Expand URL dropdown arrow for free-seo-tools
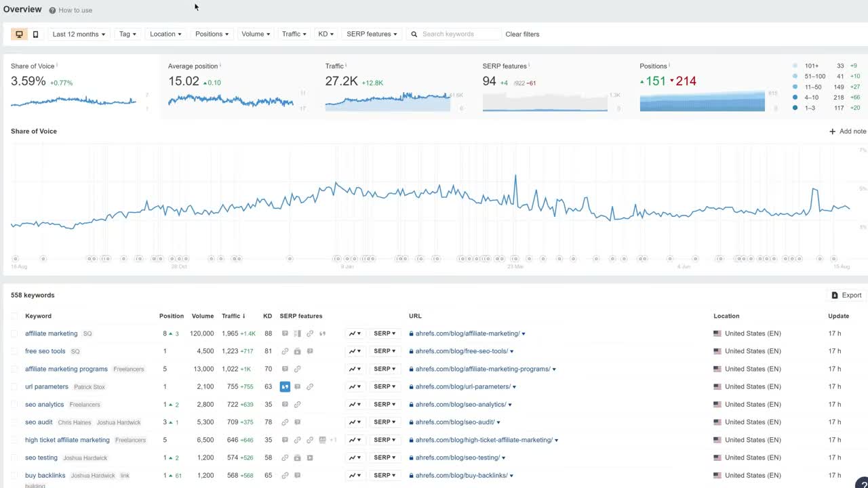This screenshot has height=488, width=868. pyautogui.click(x=512, y=352)
